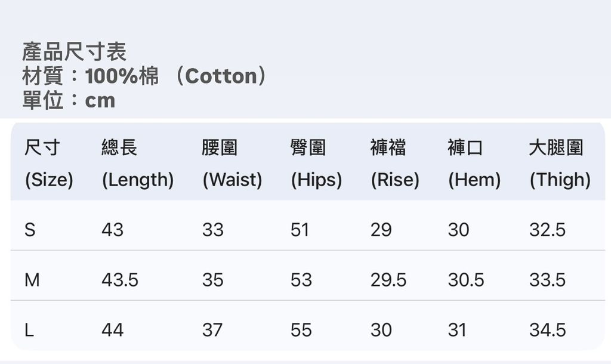Click the 產品尺寸表 title text
Viewport: 611px width, 364px height.
click(74, 52)
